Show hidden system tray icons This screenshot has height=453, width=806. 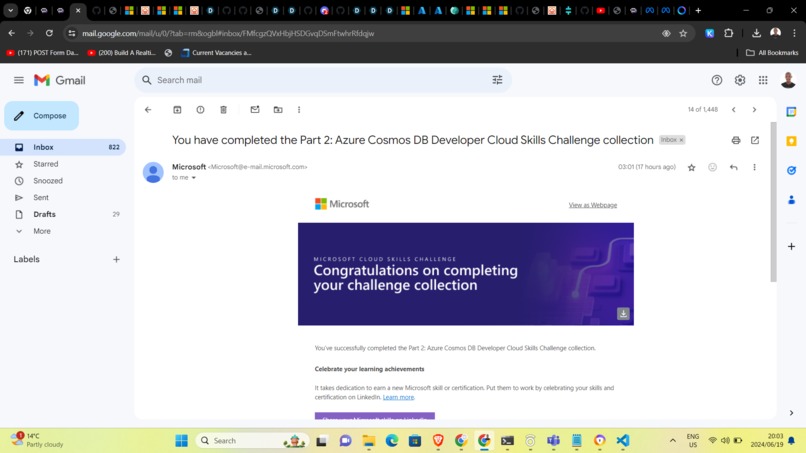coord(672,441)
